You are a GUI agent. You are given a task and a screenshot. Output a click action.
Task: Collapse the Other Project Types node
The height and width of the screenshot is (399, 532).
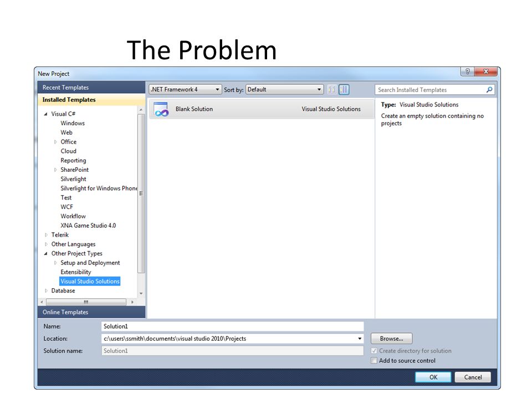(x=46, y=253)
